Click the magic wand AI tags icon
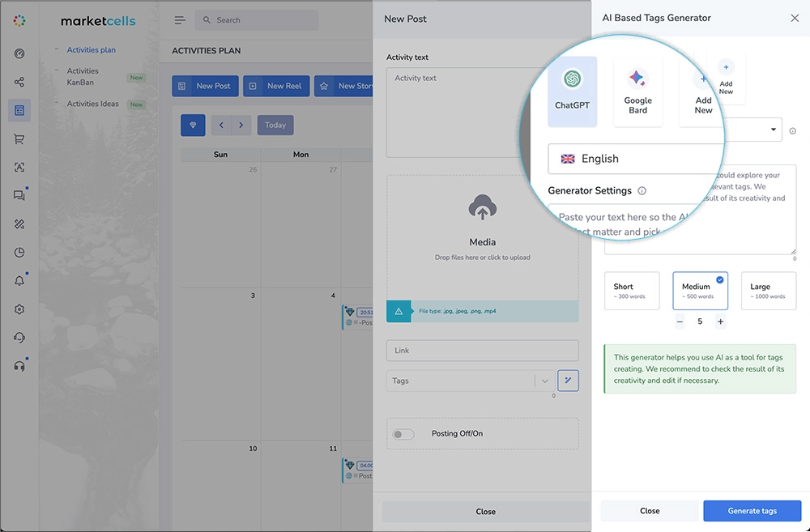The image size is (810, 532). point(569,381)
